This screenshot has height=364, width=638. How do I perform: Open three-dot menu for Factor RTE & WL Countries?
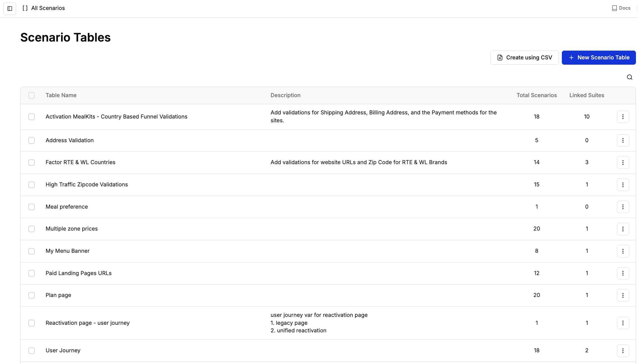[x=623, y=162]
